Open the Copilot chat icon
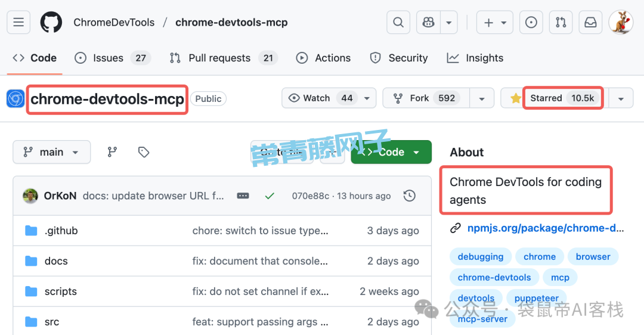Image resolution: width=644 pixels, height=335 pixels. 429,23
